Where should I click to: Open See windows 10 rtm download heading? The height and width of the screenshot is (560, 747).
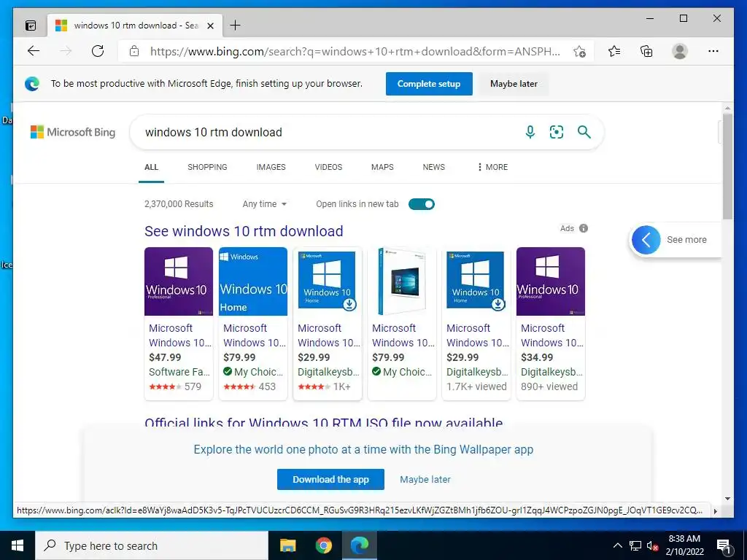[x=244, y=231]
